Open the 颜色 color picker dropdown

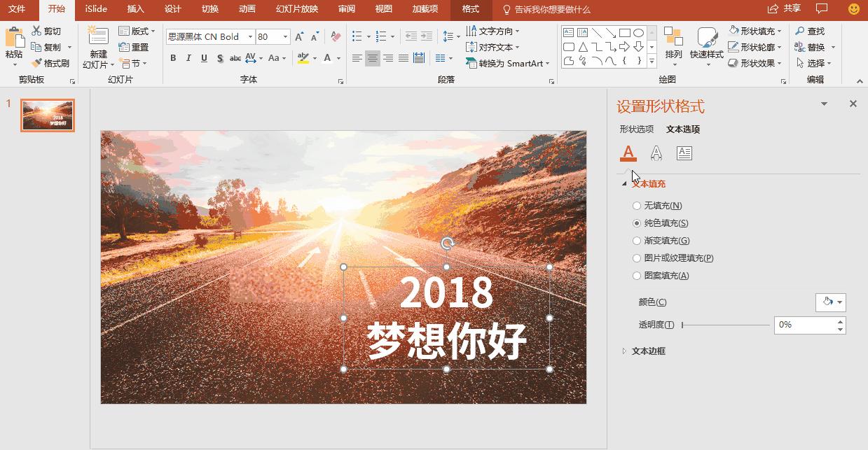[x=831, y=302]
